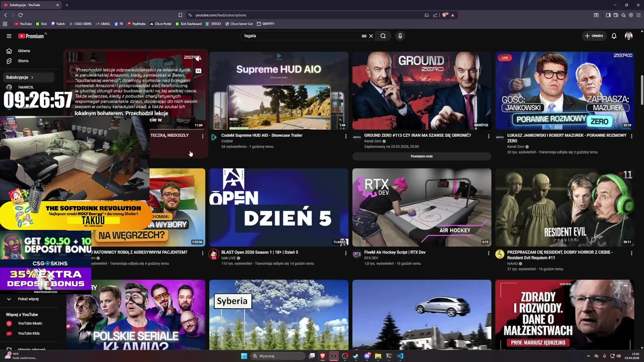
Task: Unmute the hovered preview video
Action: click(x=199, y=59)
